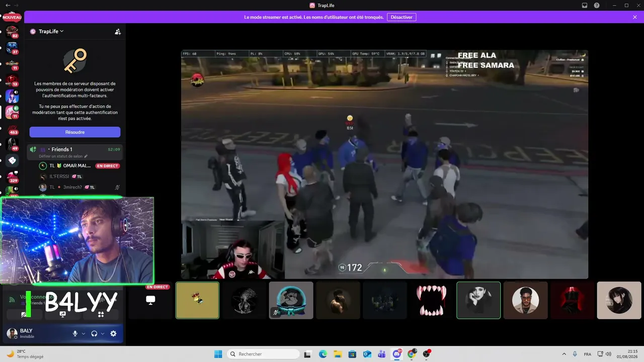
Task: Open the Friends 1 voice channel
Action: [x=75, y=149]
